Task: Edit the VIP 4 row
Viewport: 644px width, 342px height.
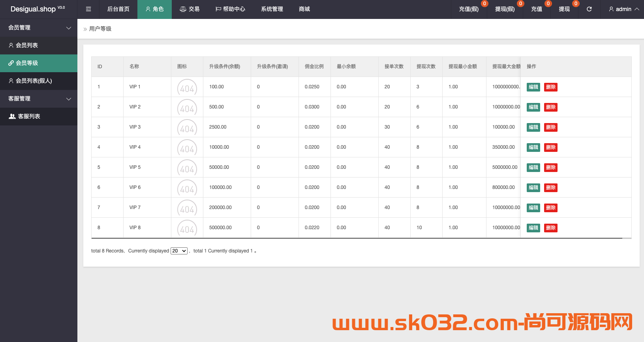Action: pos(533,148)
